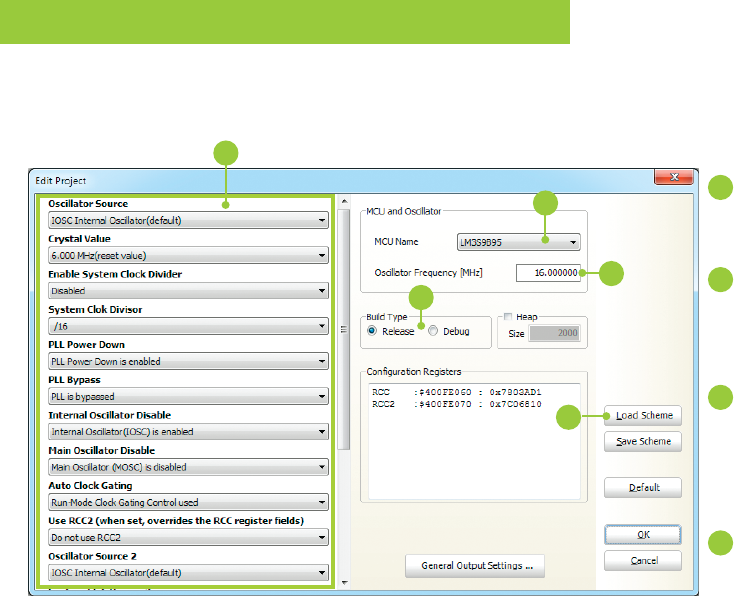Click the Oscillator Frequency field
Screen dimensions: 734x596
[548, 273]
